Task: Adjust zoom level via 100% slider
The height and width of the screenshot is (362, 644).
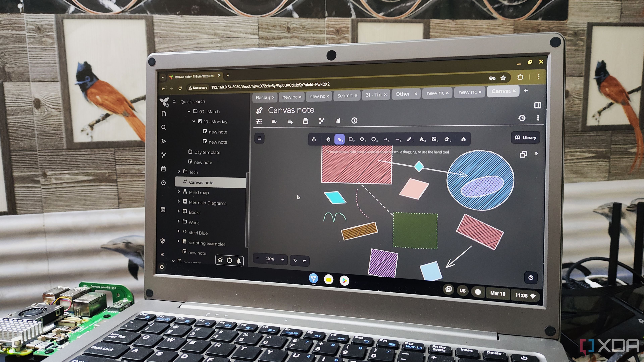Action: pos(270,259)
